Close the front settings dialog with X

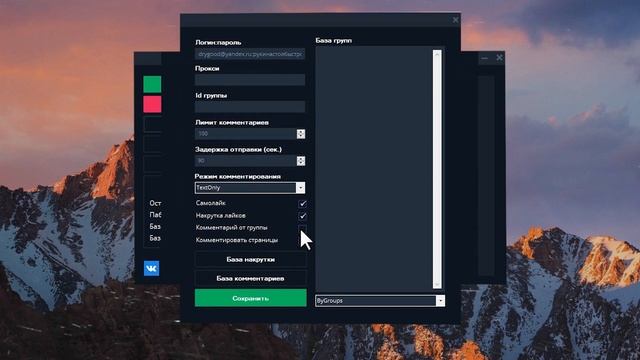(x=456, y=20)
